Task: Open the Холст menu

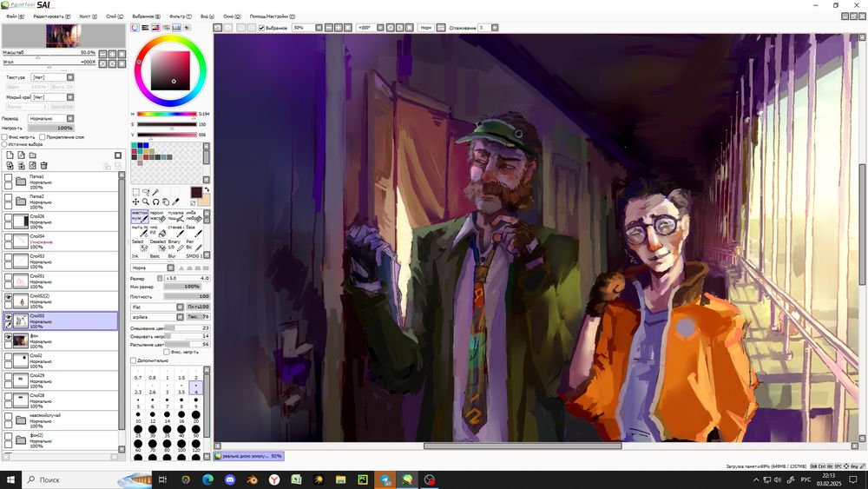Action: 88,17
